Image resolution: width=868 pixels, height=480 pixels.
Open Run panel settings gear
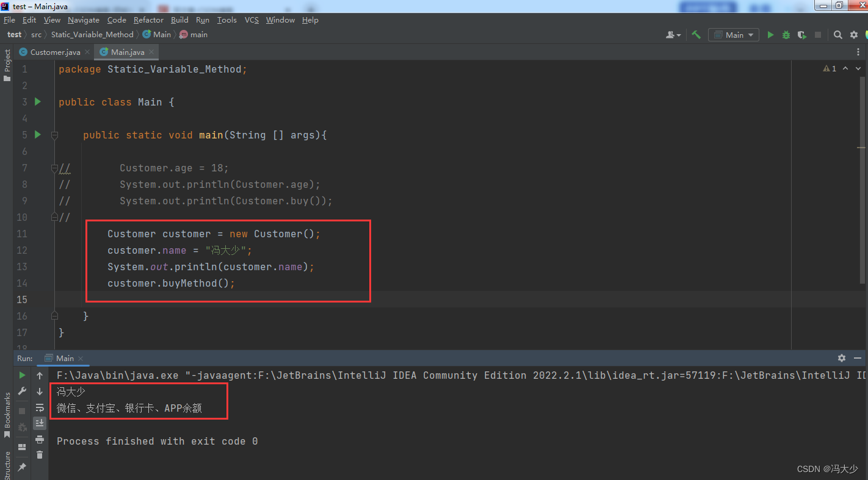[842, 358]
